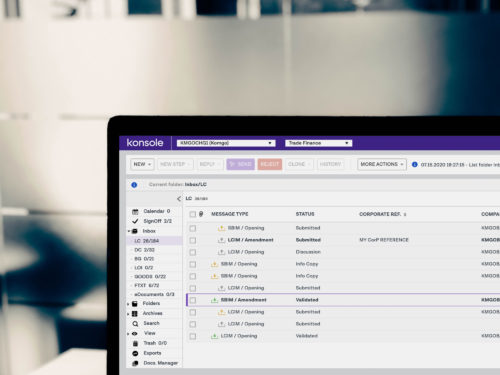Expand the MORE ACTIONS dropdown
Image resolution: width=500 pixels, height=375 pixels.
pos(382,164)
